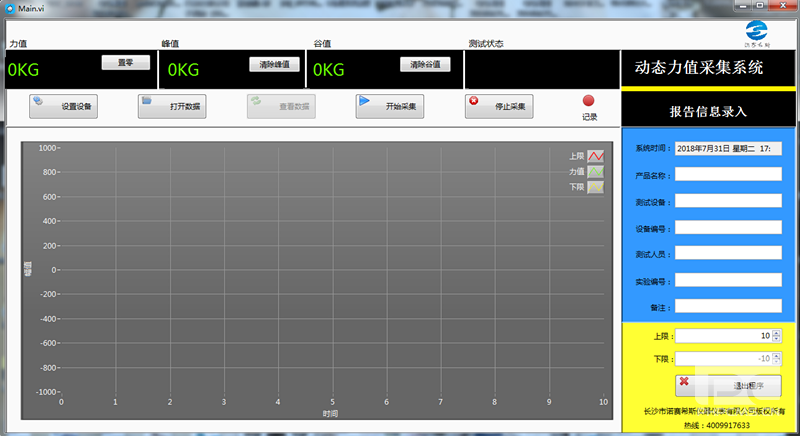
Task: Open data file with 打开数据
Action: pos(172,105)
